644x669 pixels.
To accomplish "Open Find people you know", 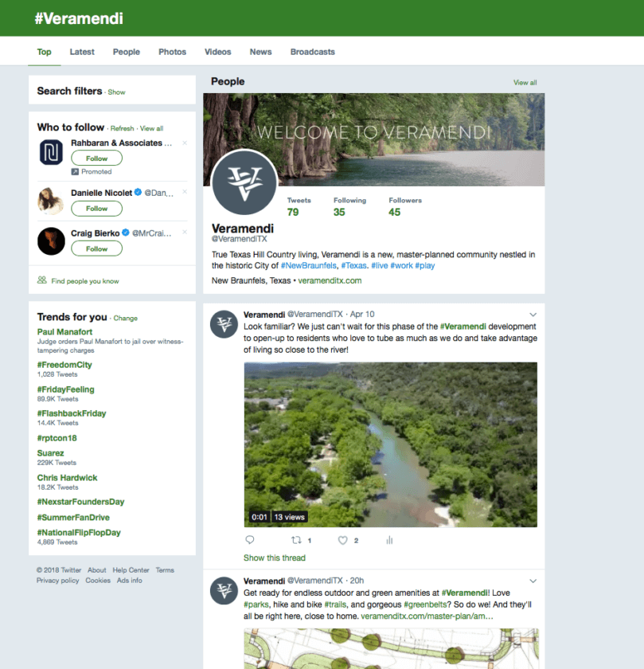I will tap(85, 281).
